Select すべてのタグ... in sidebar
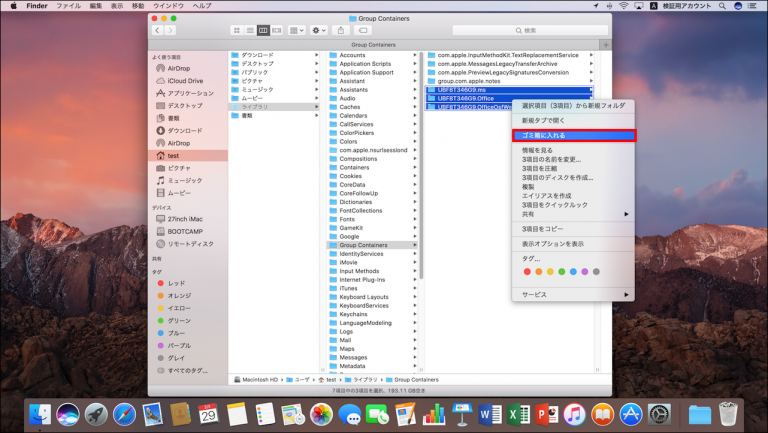 tap(188, 370)
